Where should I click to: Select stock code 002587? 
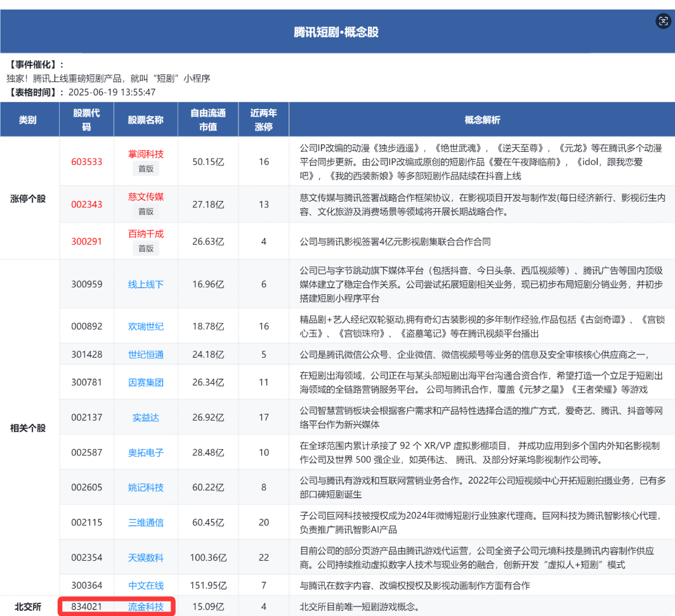pyautogui.click(x=86, y=452)
